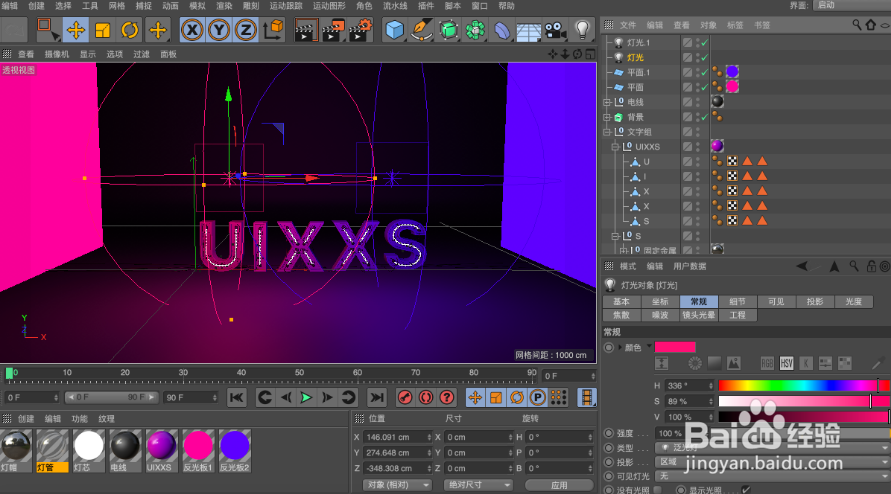
Task: Select UIXXS material thumbnail
Action: (161, 451)
